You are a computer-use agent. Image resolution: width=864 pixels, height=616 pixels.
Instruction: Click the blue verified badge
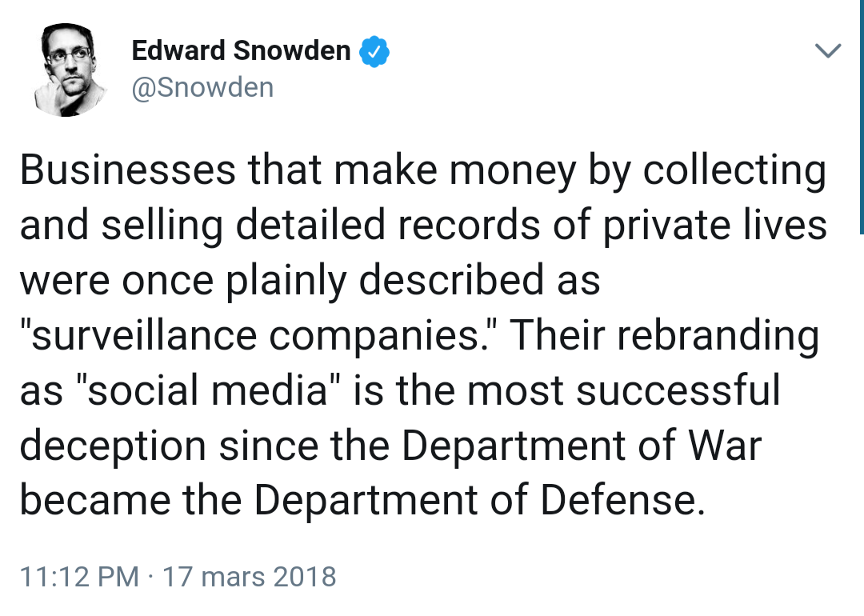(374, 52)
